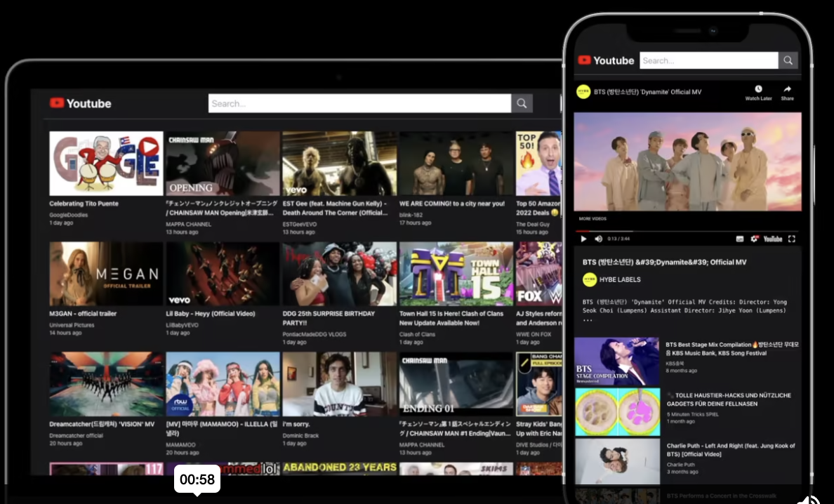Open i'm sorry. video thumbnail

(x=339, y=384)
